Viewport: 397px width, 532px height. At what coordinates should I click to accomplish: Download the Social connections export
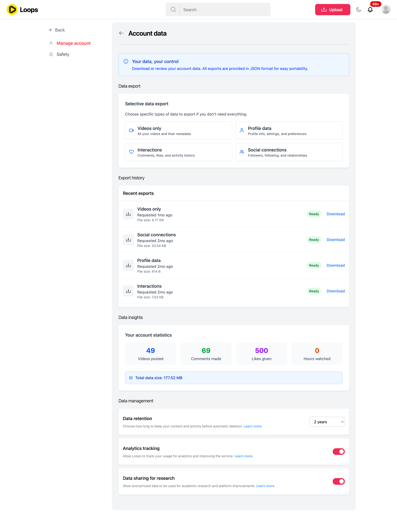335,239
